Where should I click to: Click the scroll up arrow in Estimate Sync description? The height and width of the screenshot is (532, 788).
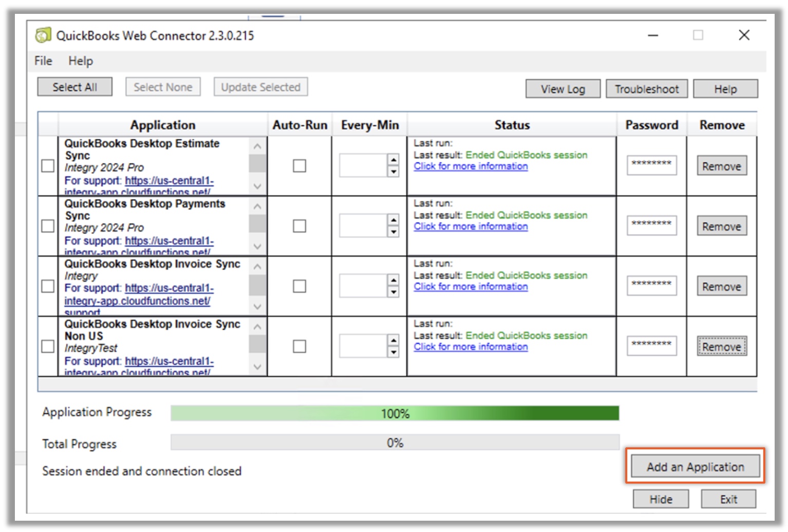(x=257, y=146)
